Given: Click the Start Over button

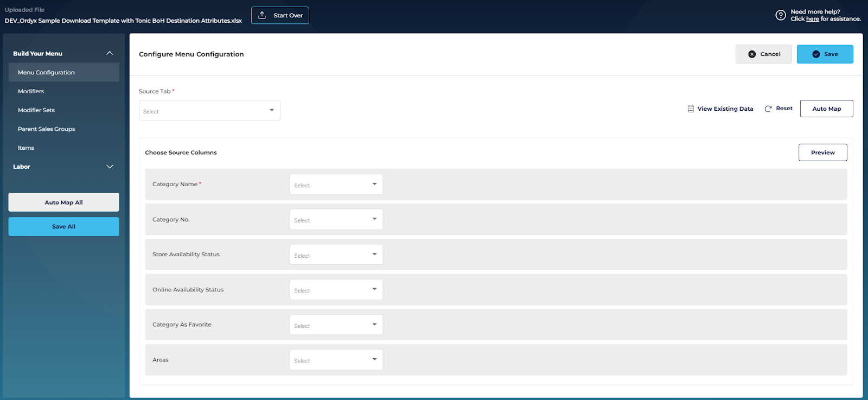Looking at the screenshot, I should pyautogui.click(x=280, y=15).
